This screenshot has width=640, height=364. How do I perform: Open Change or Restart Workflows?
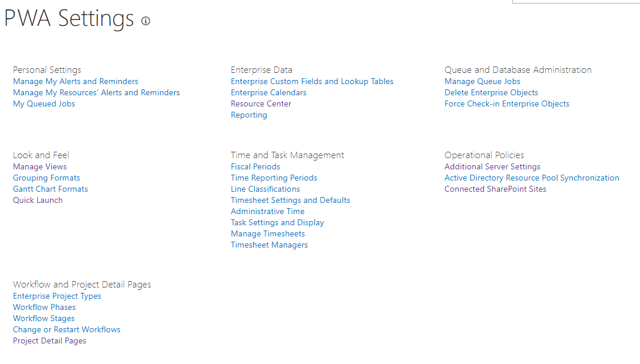pyautogui.click(x=67, y=330)
